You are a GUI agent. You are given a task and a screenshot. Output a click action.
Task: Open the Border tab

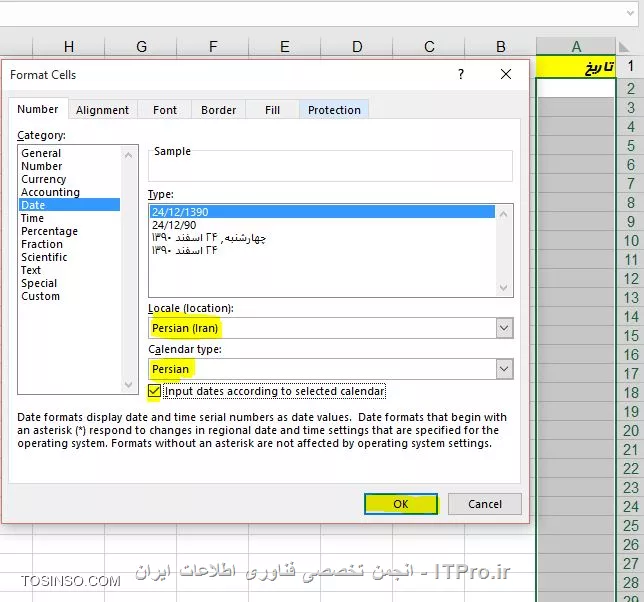(218, 110)
